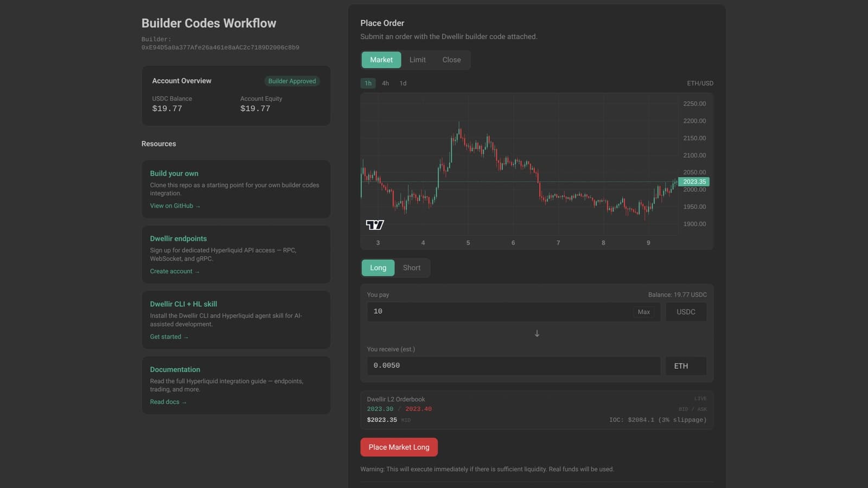Click the 2023.35 price label on chart
868x488 pixels.
tap(694, 182)
